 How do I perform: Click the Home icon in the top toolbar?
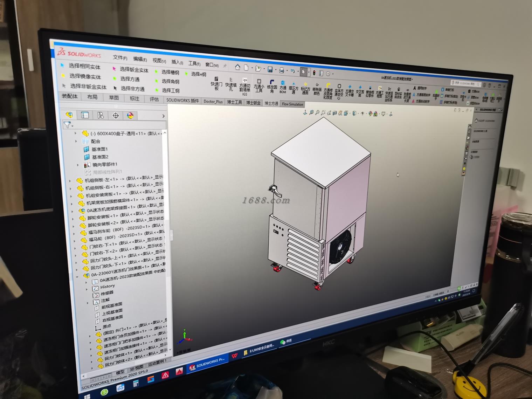[237, 67]
